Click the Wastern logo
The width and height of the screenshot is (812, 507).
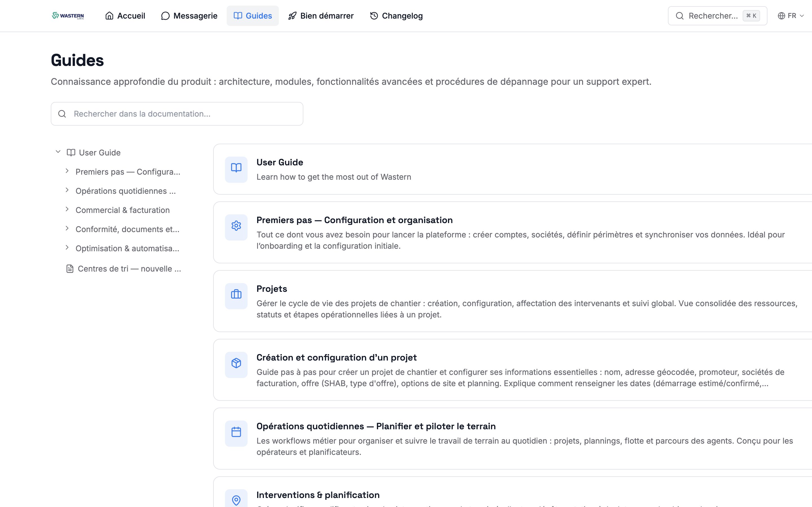pyautogui.click(x=67, y=15)
